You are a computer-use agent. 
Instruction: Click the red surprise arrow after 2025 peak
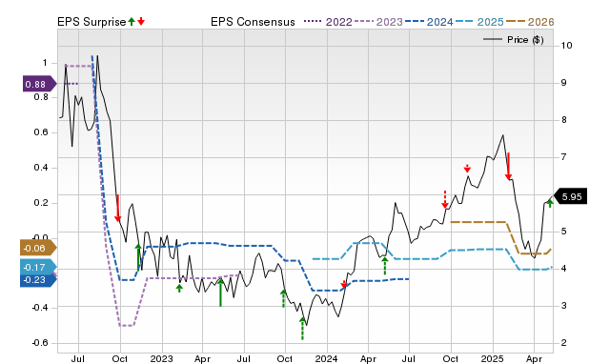coord(508,167)
